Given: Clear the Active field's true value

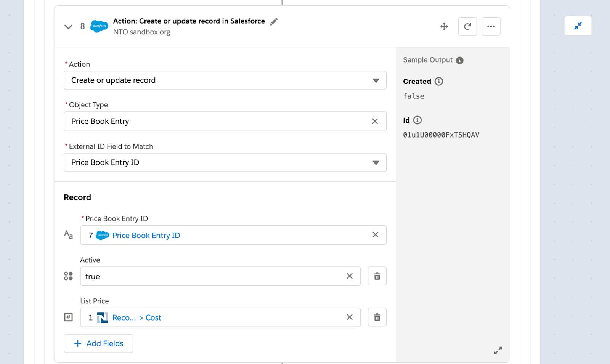Looking at the screenshot, I should click(350, 276).
